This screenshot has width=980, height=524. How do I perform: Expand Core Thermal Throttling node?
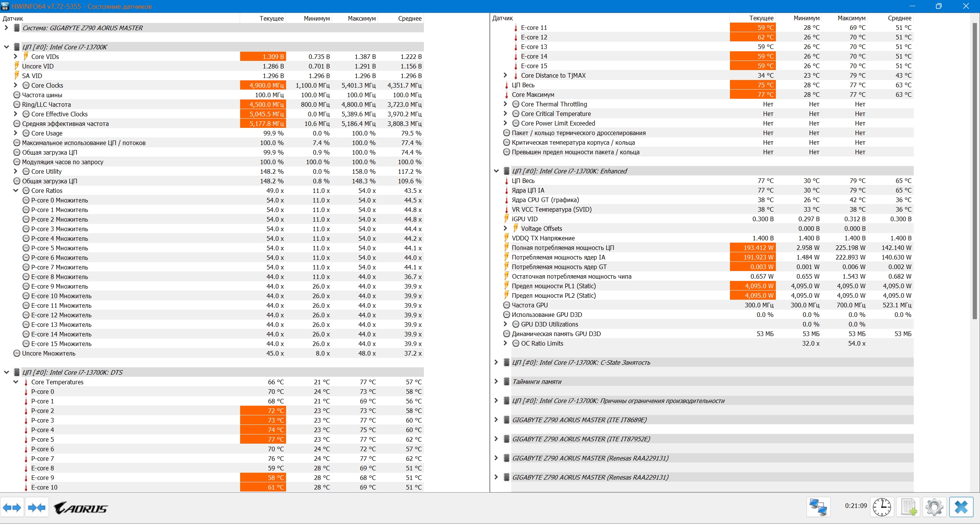[505, 104]
